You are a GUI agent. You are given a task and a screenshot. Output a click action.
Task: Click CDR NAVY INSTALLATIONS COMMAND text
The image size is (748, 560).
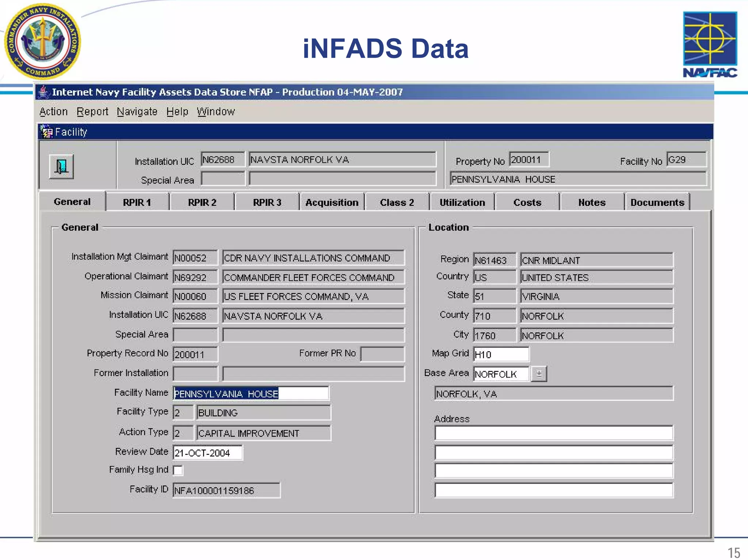(307, 258)
